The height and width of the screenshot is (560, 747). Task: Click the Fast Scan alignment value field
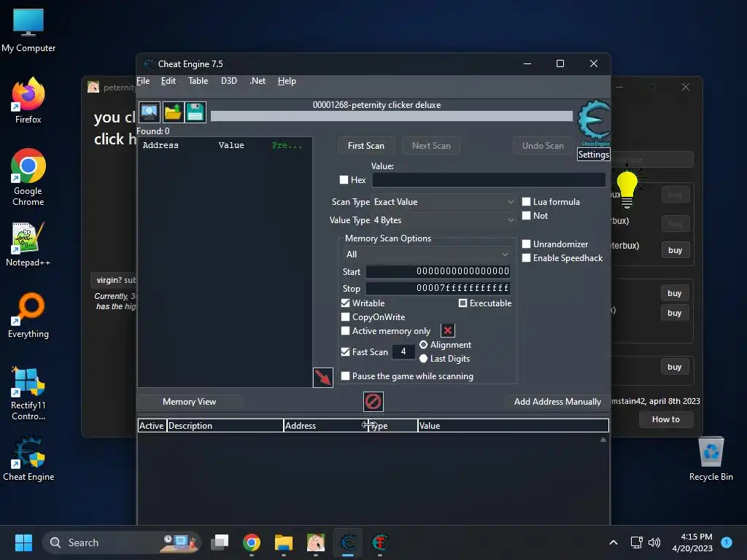point(403,352)
